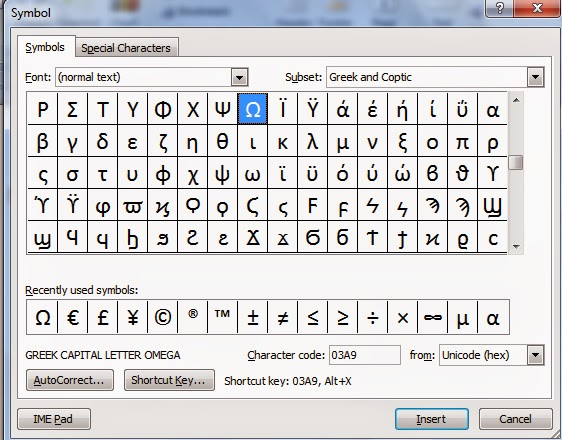Click the Subset combo box text Greek and Coptic
The image size is (562, 440).
(x=370, y=77)
